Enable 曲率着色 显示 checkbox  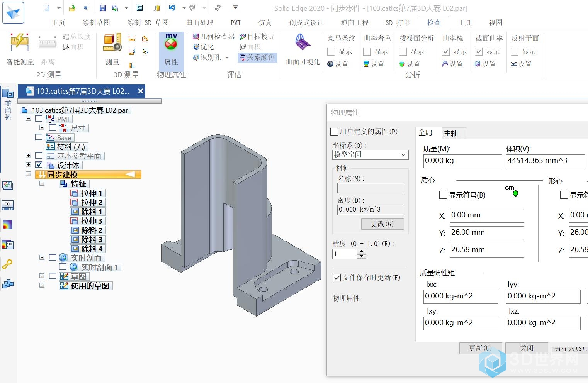pos(367,52)
